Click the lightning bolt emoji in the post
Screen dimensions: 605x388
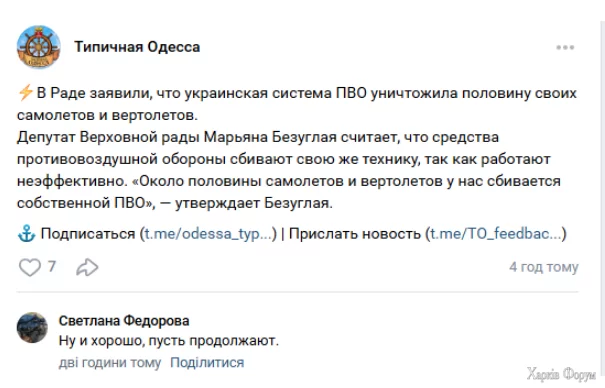pyautogui.click(x=25, y=93)
